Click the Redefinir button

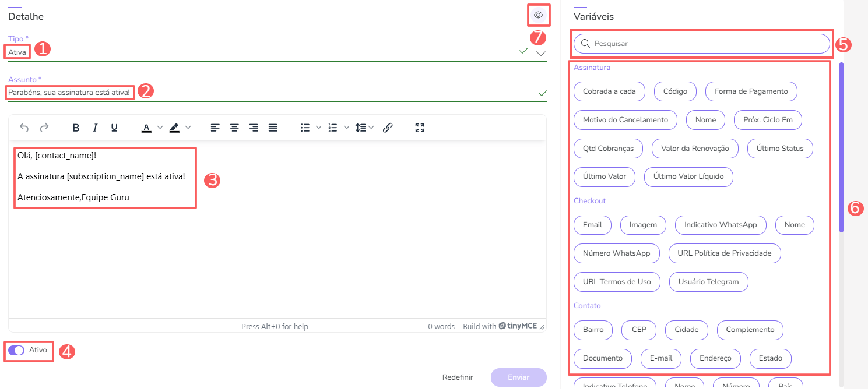coord(458,377)
